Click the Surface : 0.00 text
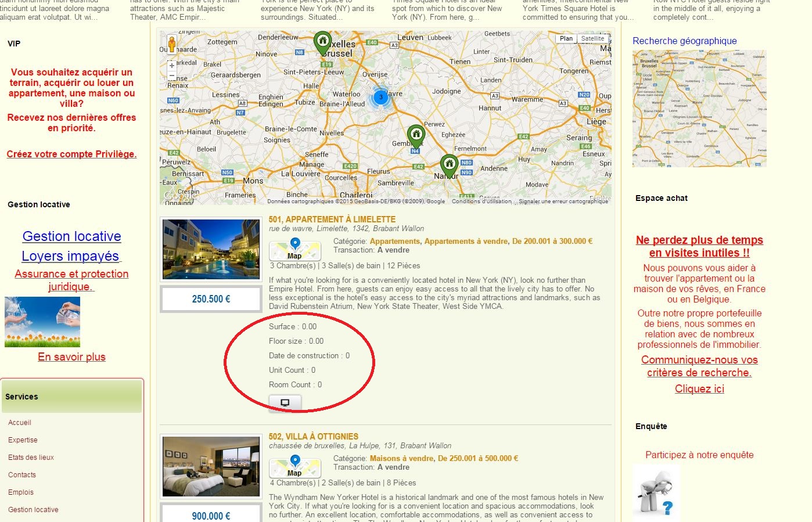The height and width of the screenshot is (522, 812). coord(293,327)
